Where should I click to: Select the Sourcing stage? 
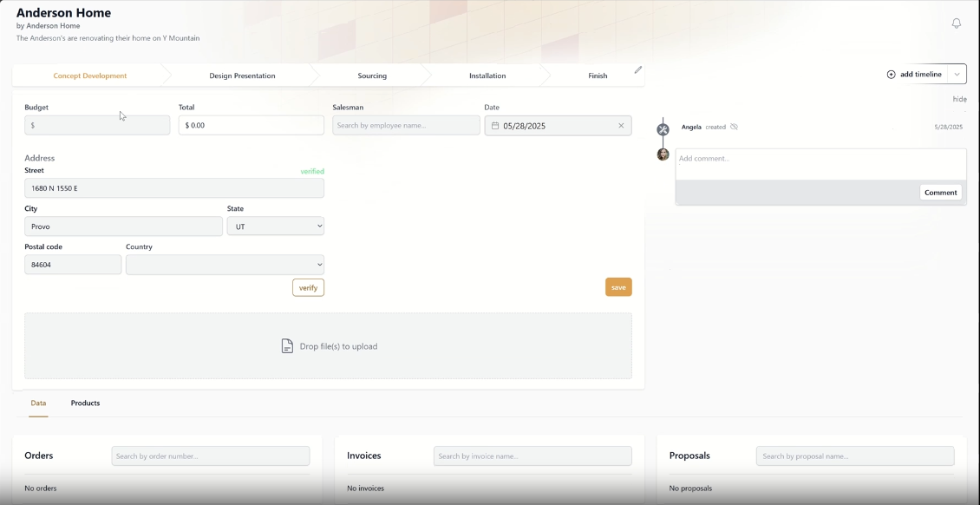pyautogui.click(x=372, y=75)
